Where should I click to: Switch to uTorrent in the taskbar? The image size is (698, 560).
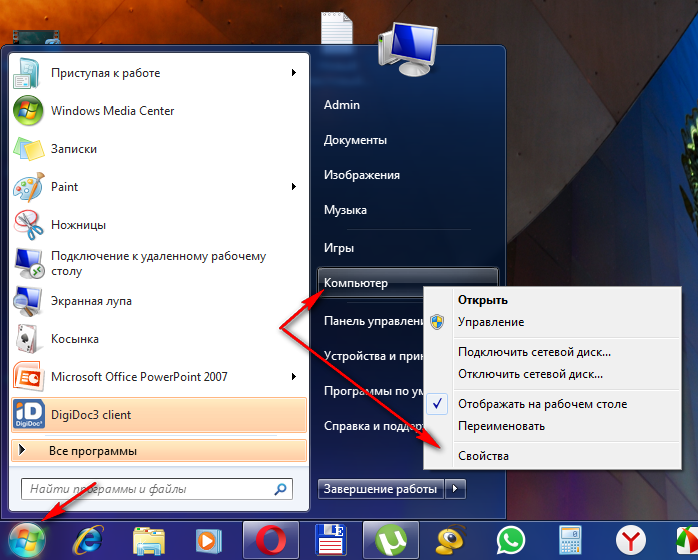(391, 540)
